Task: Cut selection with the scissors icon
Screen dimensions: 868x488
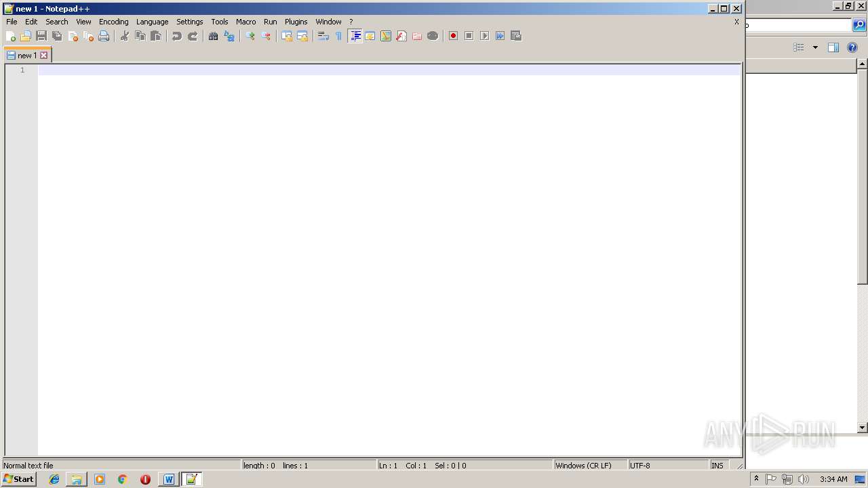Action: point(125,36)
